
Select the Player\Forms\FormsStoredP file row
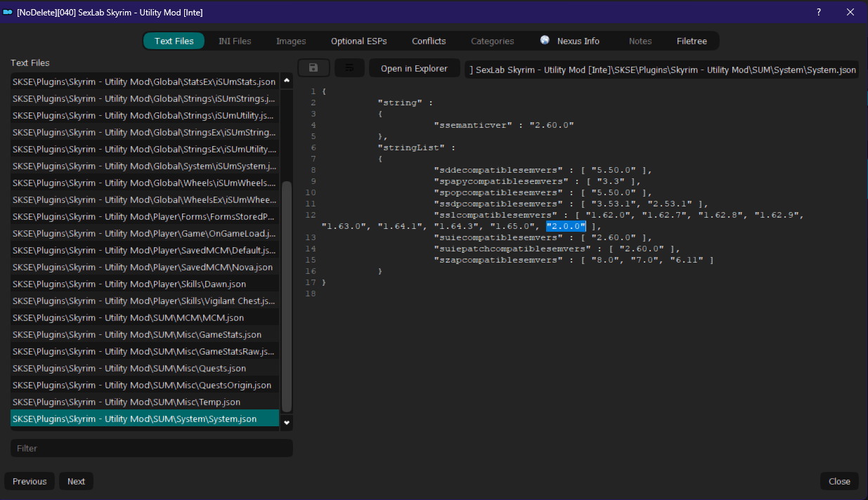[145, 217]
